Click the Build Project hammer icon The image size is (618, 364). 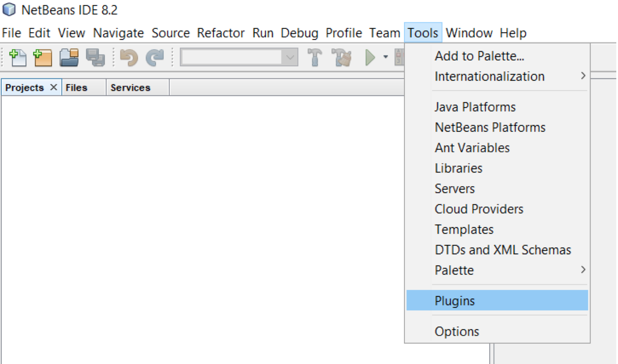(x=315, y=58)
